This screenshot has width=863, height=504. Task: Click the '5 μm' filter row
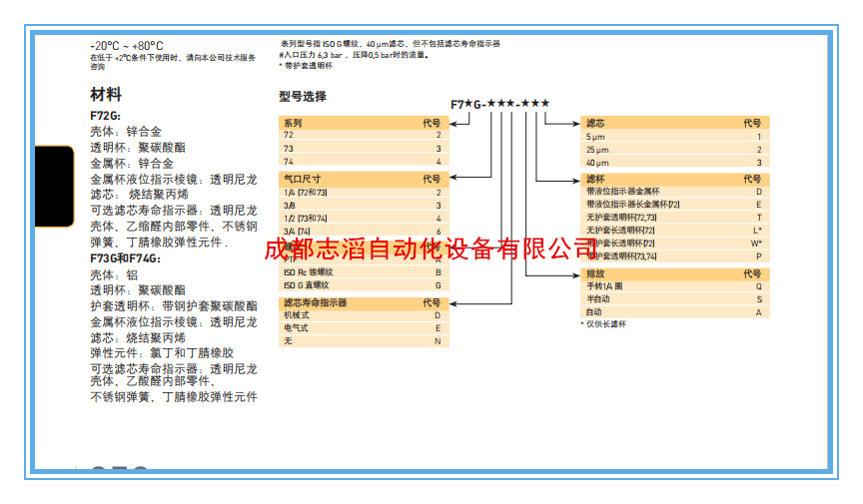click(675, 137)
